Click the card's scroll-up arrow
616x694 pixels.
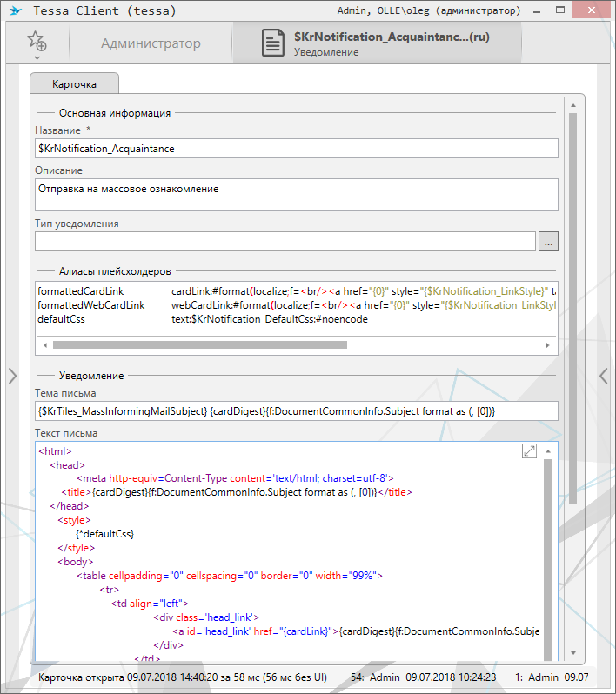pos(573,107)
